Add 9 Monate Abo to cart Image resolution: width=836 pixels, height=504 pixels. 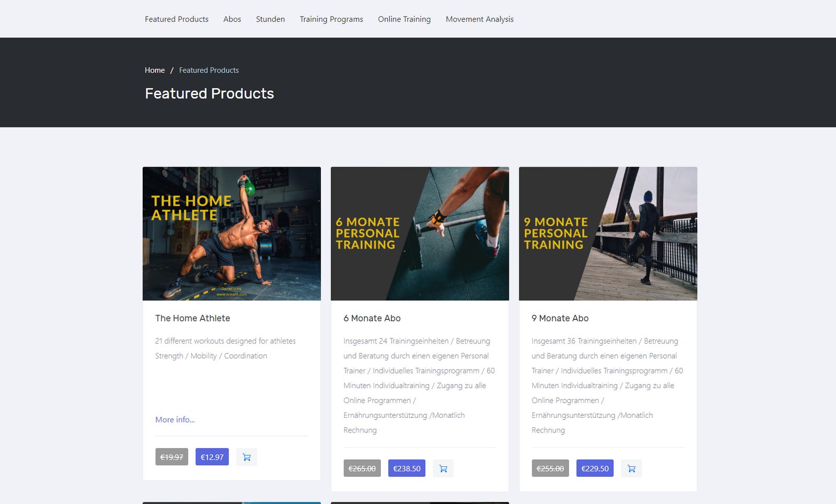point(631,468)
